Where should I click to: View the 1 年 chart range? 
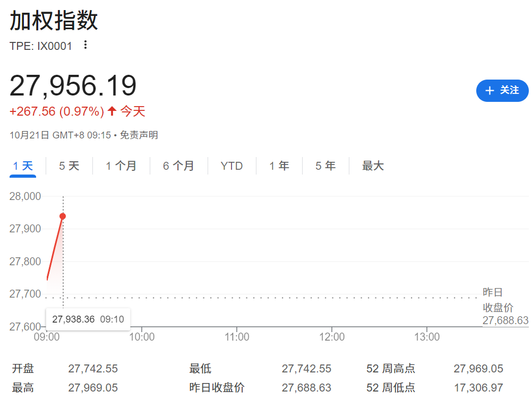[279, 166]
